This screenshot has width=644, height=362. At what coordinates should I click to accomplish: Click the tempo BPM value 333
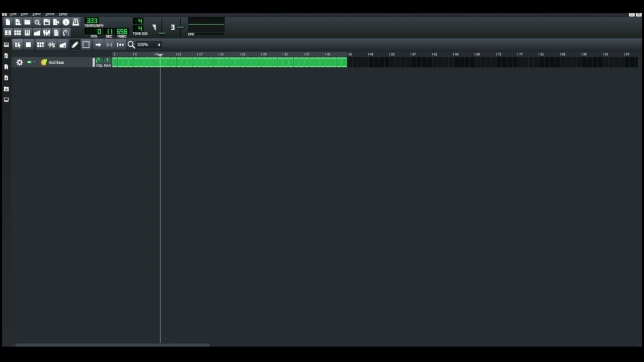pyautogui.click(x=92, y=21)
